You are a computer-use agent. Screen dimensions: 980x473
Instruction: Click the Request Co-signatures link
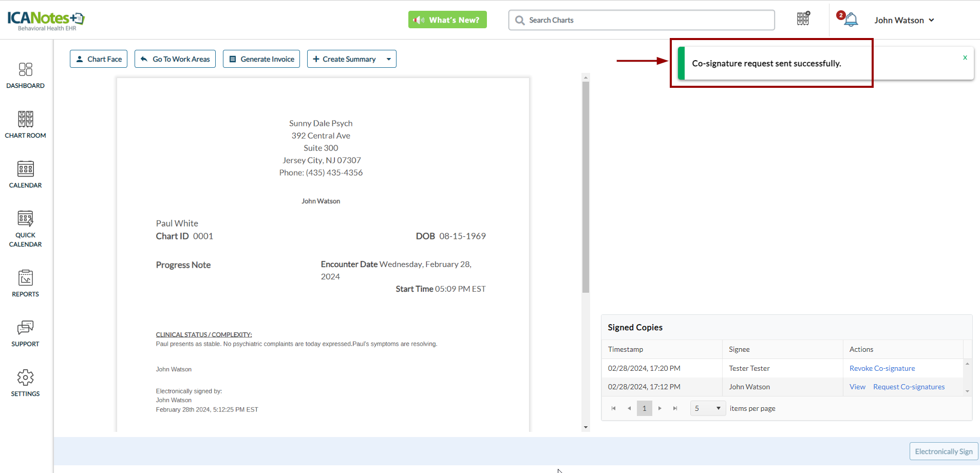tap(909, 387)
